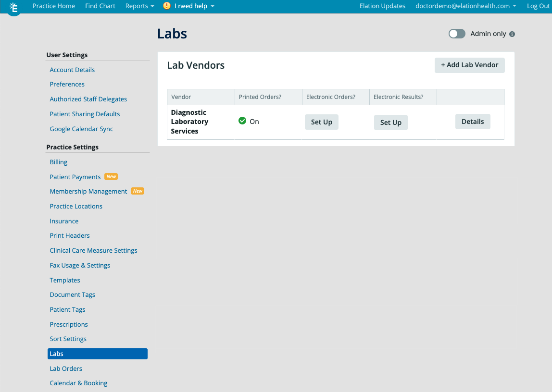The height and width of the screenshot is (392, 552).
Task: Open Patient Payments settings
Action: click(75, 177)
